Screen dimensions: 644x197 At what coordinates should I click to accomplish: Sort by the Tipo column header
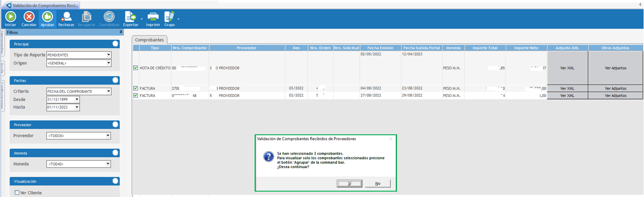coord(155,48)
